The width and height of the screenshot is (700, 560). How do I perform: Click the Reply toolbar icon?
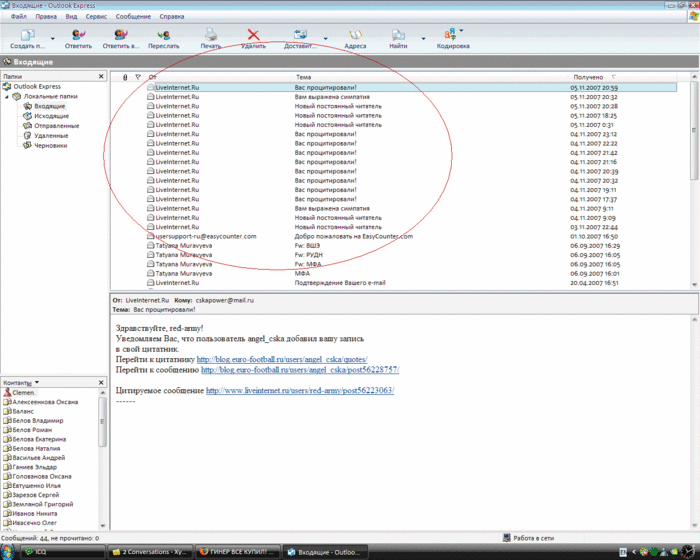coord(79,35)
